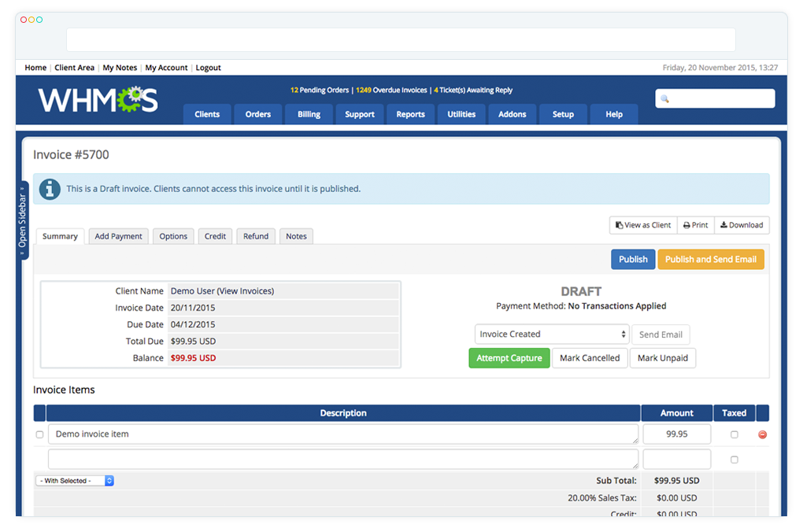Click the empty new item description field

(x=343, y=459)
